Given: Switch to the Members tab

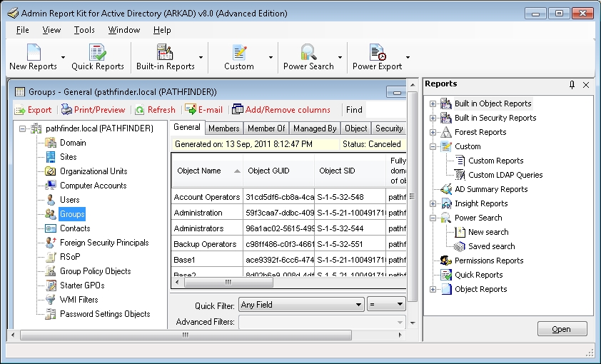Looking at the screenshot, I should [x=224, y=128].
